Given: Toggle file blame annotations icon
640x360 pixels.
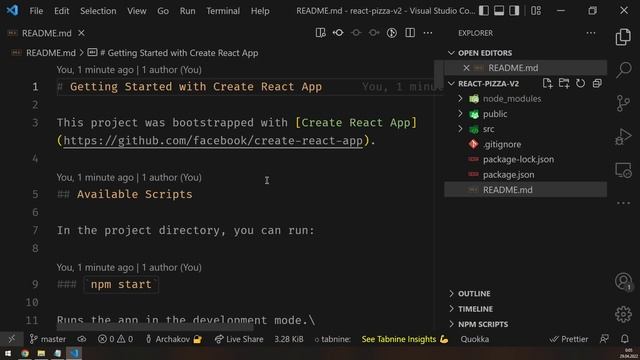Looking at the screenshot, I should [x=392, y=33].
